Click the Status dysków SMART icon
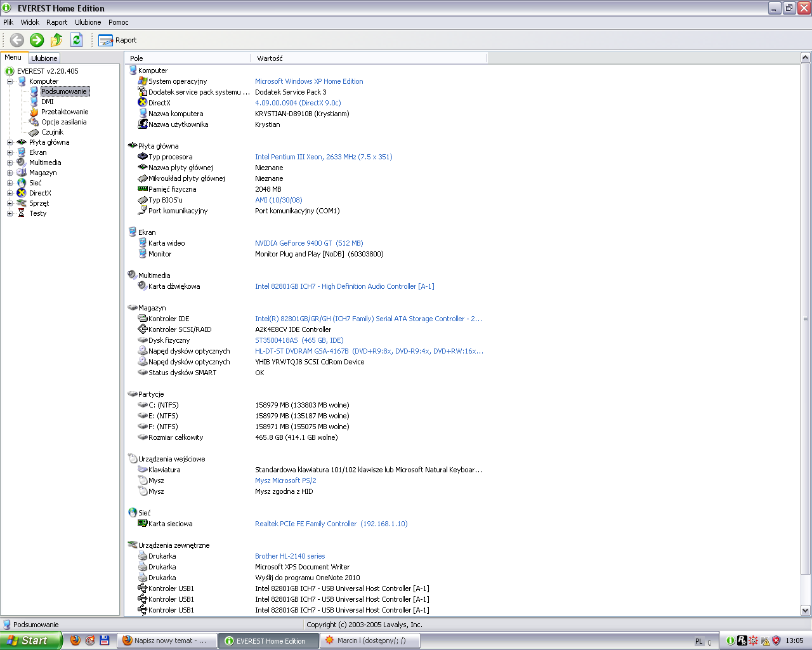 point(143,373)
